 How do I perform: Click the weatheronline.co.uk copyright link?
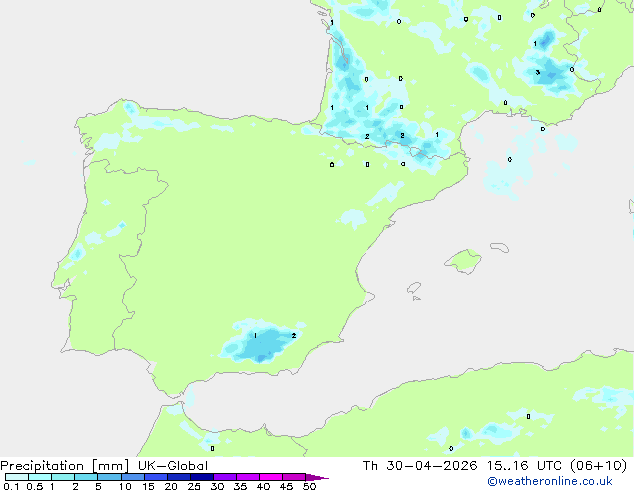coord(550,481)
